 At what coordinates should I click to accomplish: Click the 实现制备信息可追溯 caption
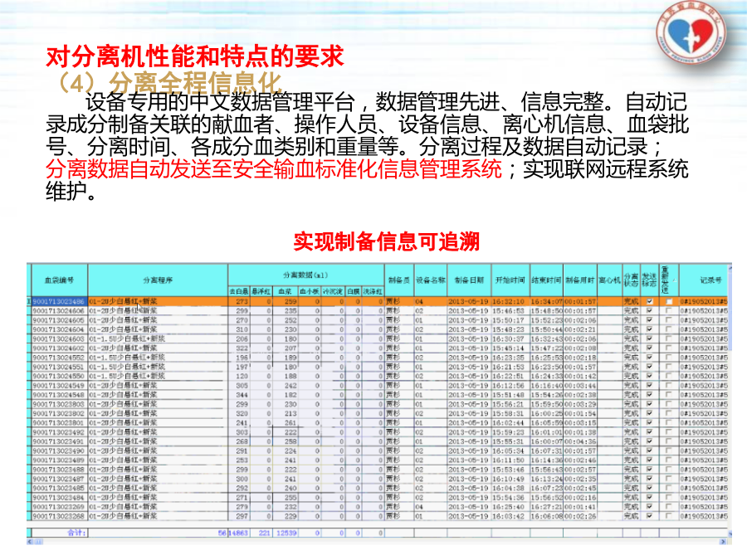pos(386,241)
